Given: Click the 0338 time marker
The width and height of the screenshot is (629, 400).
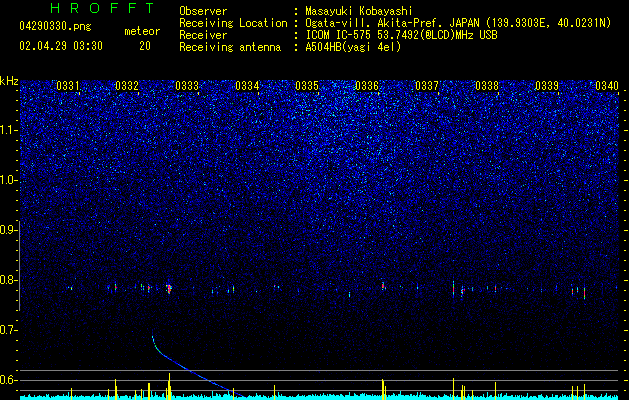Looking at the screenshot, I should 487,86.
